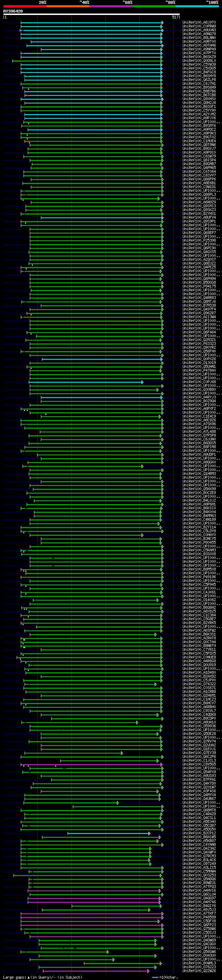Open hit UniRef100_A9NPA9
The height and width of the screenshot is (980, 222).
point(199,49)
